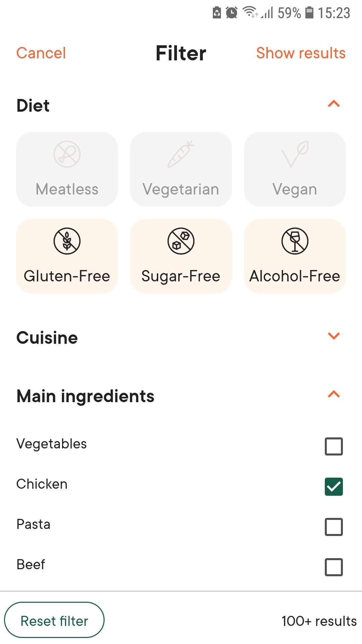Enable the Pasta ingredient checkbox
This screenshot has height=644, width=362.
point(334,527)
